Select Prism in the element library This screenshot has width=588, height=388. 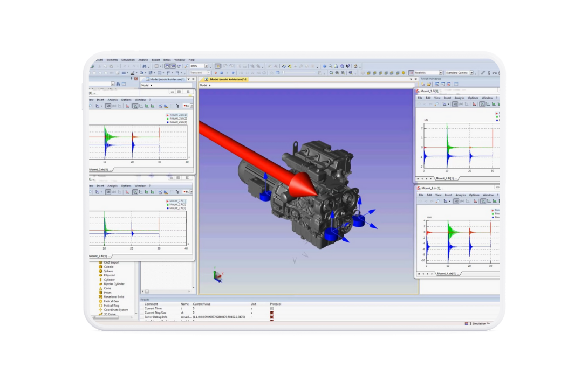point(105,293)
